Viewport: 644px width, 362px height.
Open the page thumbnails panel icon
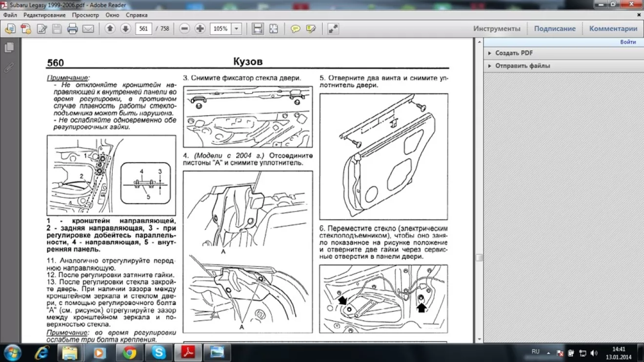click(9, 48)
